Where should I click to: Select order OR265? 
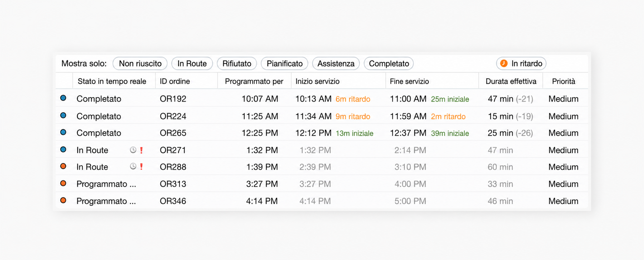click(x=173, y=133)
